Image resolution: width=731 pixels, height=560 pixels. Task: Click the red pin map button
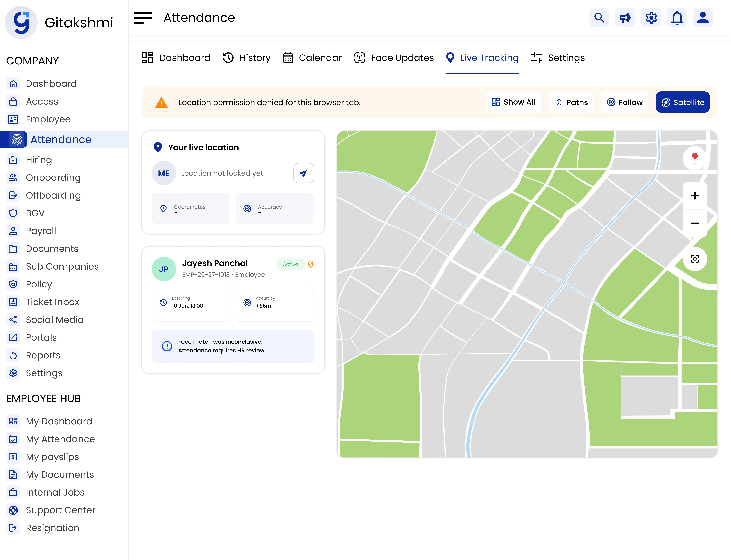pyautogui.click(x=695, y=158)
